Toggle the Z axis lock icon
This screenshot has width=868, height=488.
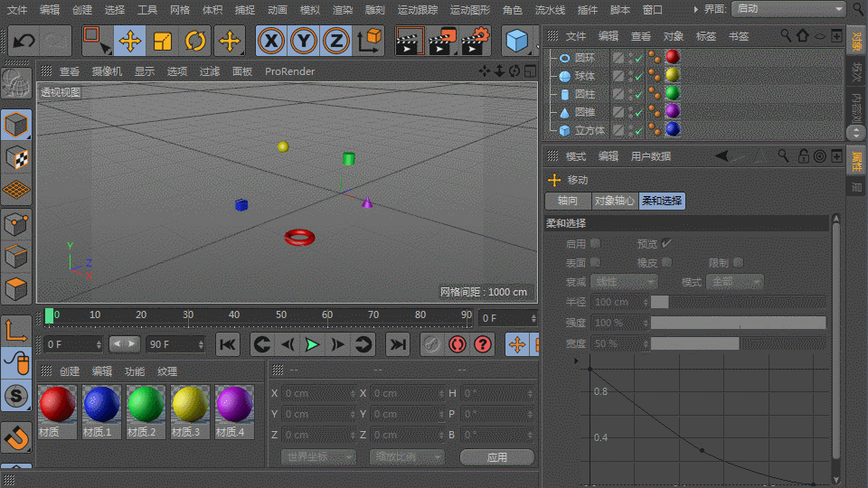click(336, 41)
